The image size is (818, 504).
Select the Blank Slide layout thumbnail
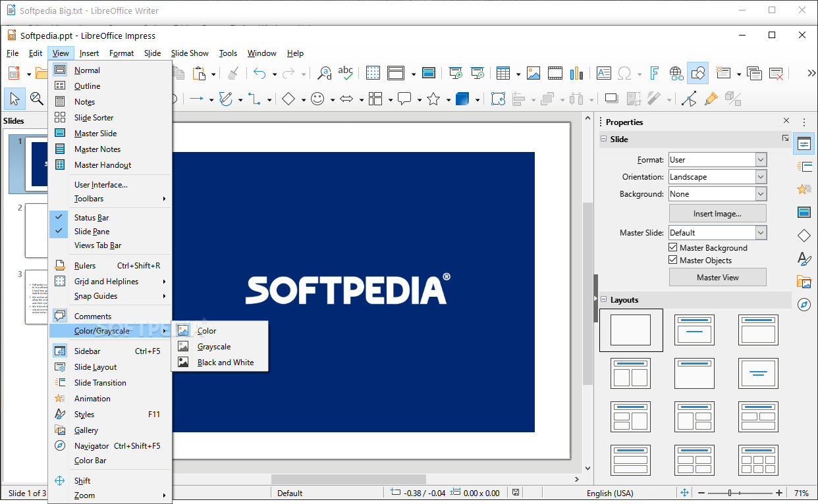click(x=631, y=330)
